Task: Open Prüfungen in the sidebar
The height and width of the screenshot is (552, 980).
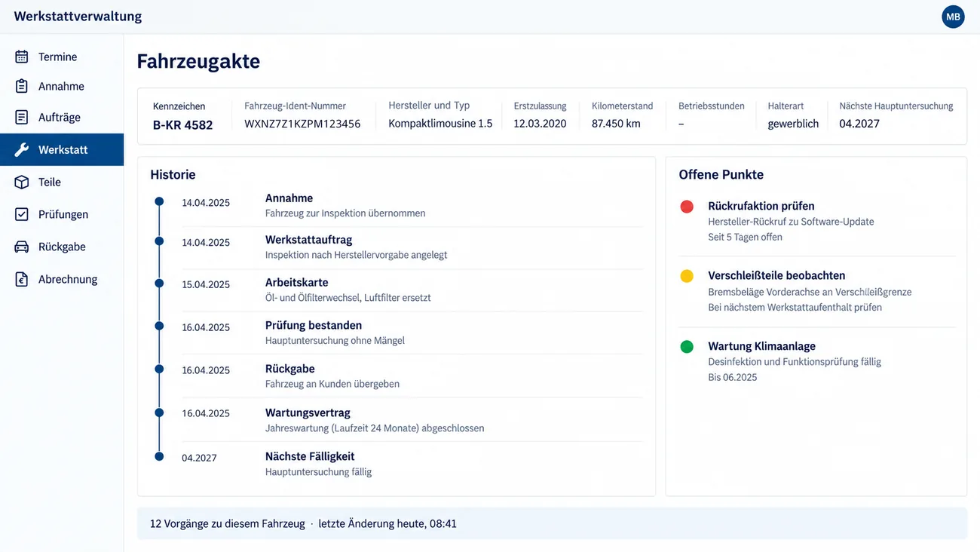Action: pos(62,214)
